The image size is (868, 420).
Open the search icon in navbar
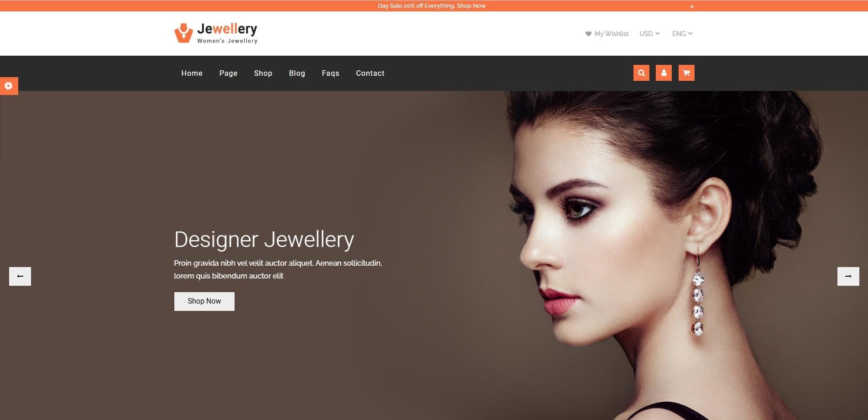pos(641,73)
